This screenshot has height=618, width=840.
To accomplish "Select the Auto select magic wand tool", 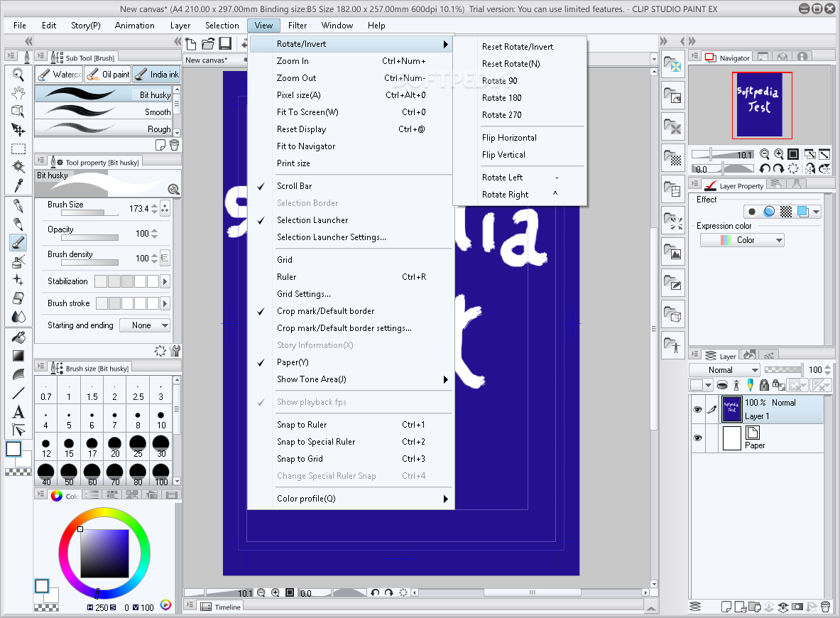I will pyautogui.click(x=18, y=166).
